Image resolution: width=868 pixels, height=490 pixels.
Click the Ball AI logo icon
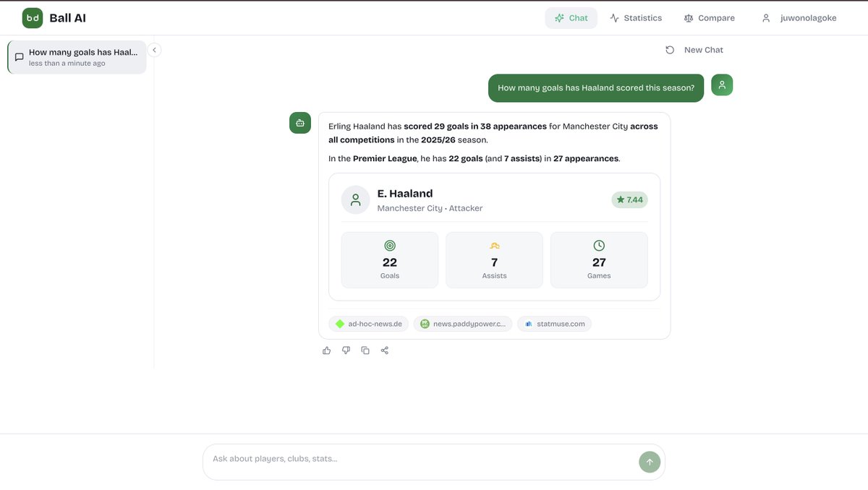coord(33,18)
